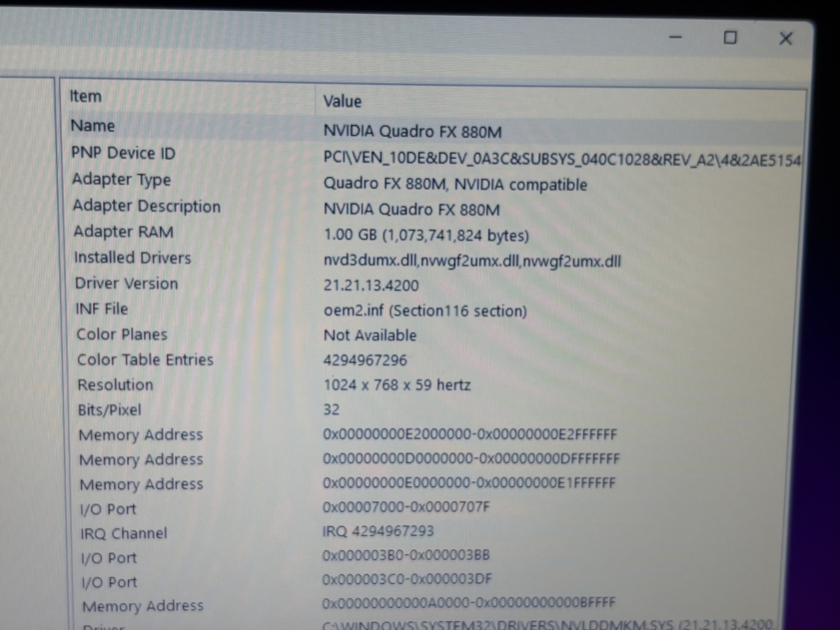This screenshot has height=630, width=840.
Task: Click the 'IRQ 4294967293' value
Action: click(x=378, y=531)
